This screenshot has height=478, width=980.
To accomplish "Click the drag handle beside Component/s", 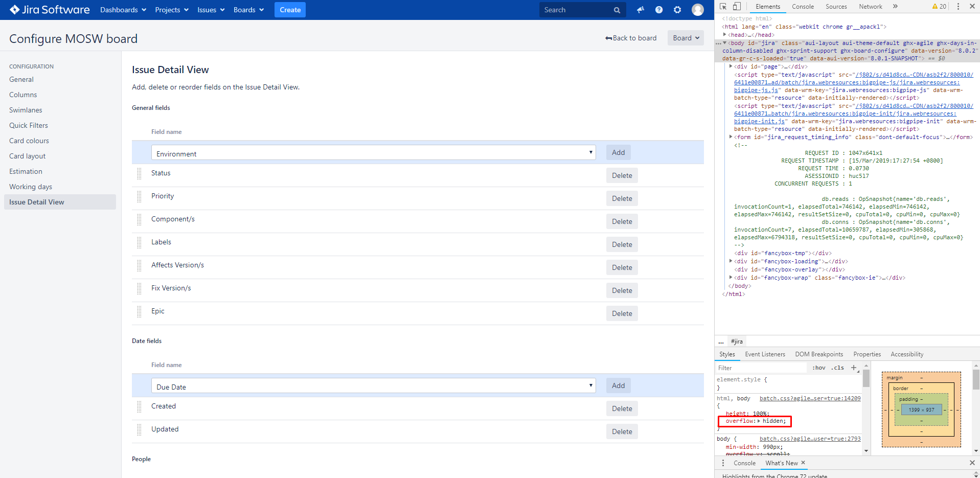I will 139,219.
